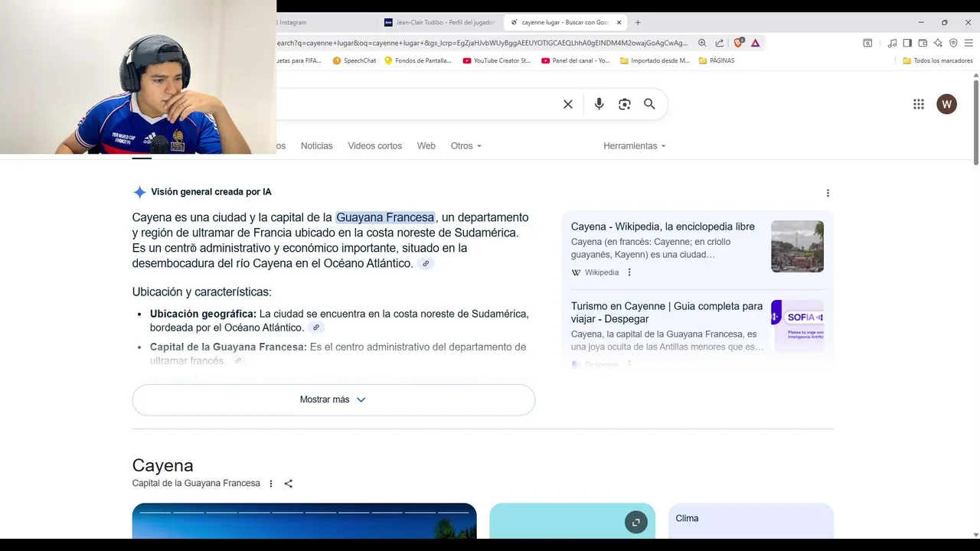Screen dimensions: 980x551
Task: Open 'Cayena - Wikipedia, la enciclopedia libre' link
Action: [x=663, y=227]
